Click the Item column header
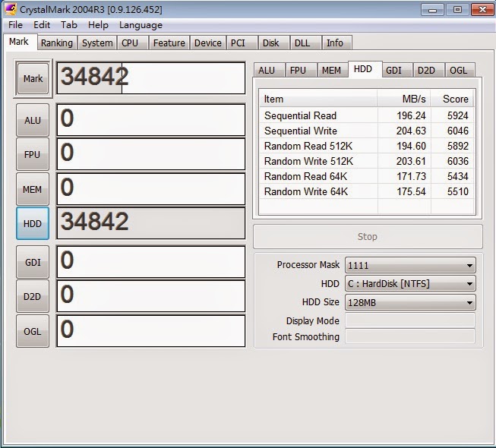The height and width of the screenshot is (448, 496). tap(318, 99)
